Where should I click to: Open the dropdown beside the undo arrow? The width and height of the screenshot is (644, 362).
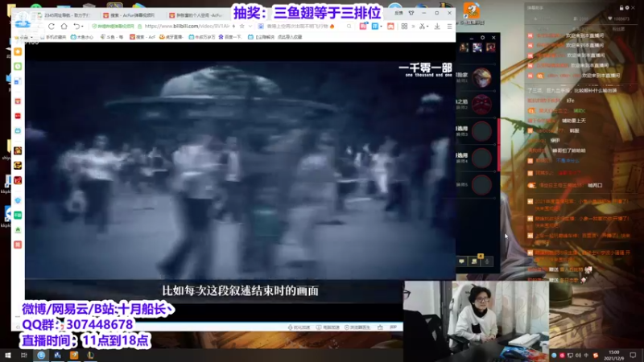83,27
